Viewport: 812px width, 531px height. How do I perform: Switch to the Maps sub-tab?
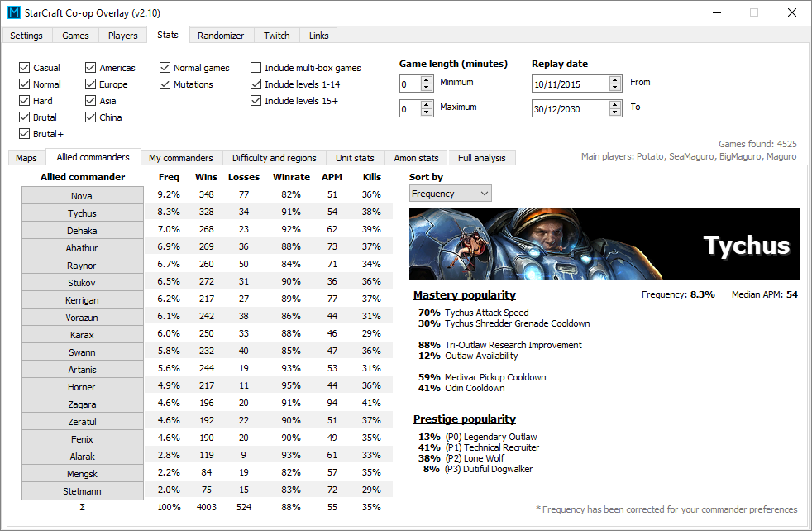coord(26,158)
